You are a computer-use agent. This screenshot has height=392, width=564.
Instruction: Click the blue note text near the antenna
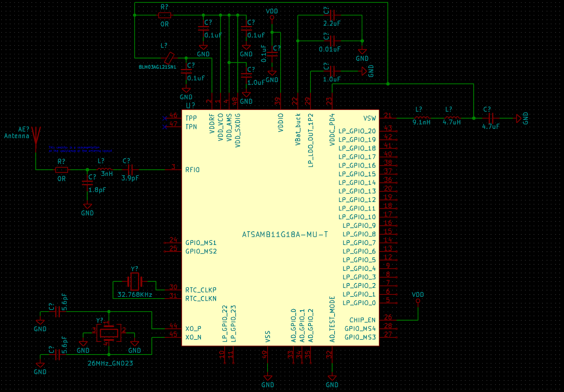point(80,149)
